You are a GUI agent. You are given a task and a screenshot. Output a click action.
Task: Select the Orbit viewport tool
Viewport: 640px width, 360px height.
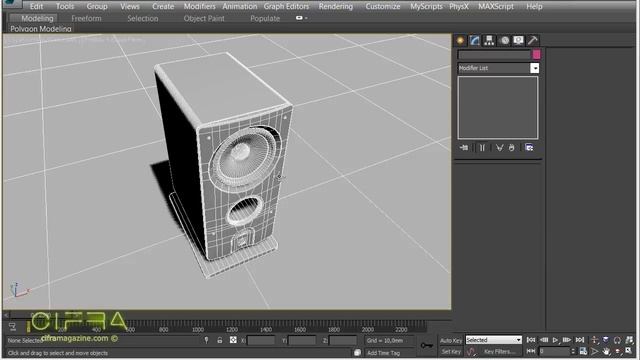pyautogui.click(x=618, y=351)
